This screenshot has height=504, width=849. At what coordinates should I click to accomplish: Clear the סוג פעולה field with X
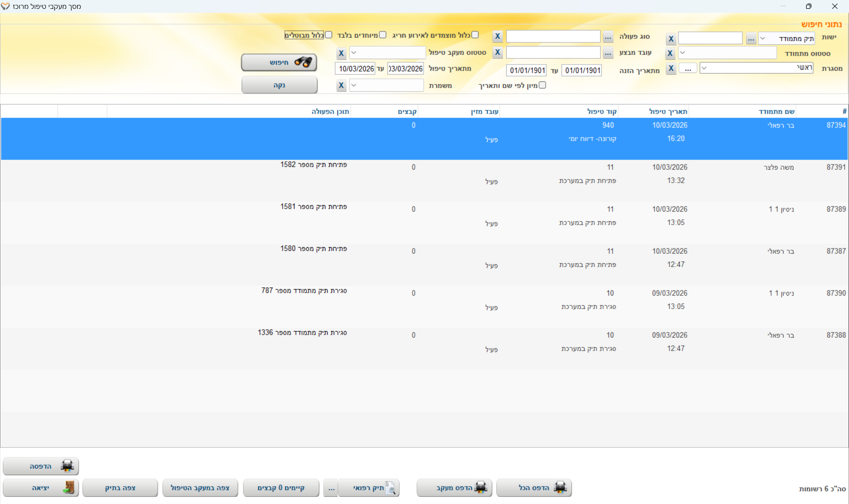[497, 36]
